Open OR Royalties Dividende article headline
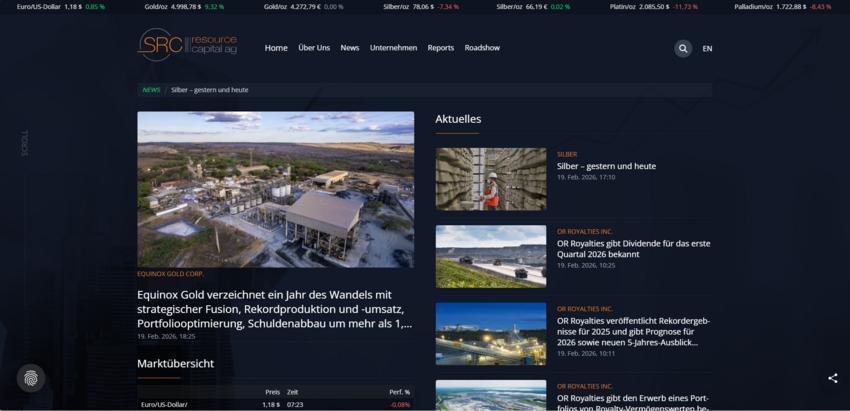 point(633,248)
